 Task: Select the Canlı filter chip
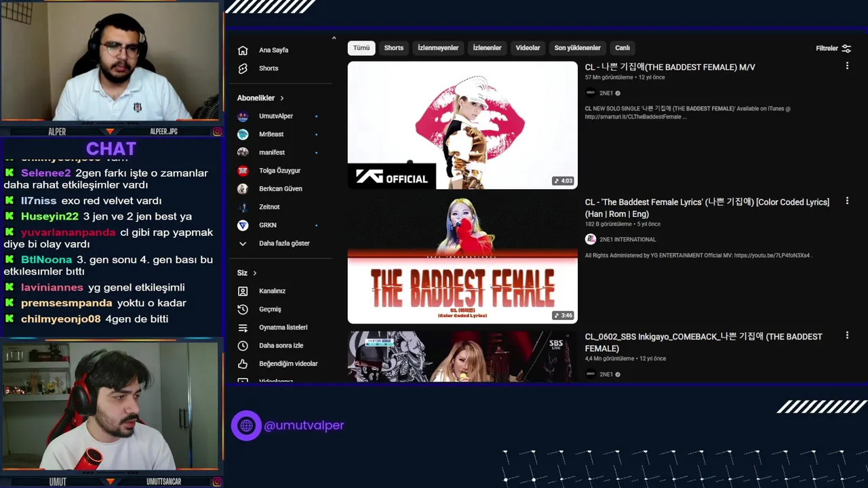[623, 48]
